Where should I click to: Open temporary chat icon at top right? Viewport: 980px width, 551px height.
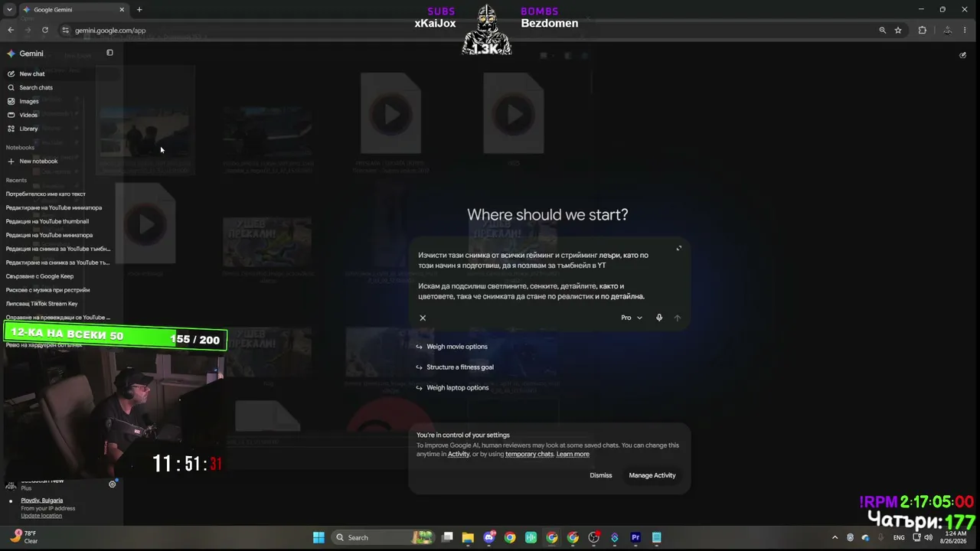pyautogui.click(x=962, y=55)
